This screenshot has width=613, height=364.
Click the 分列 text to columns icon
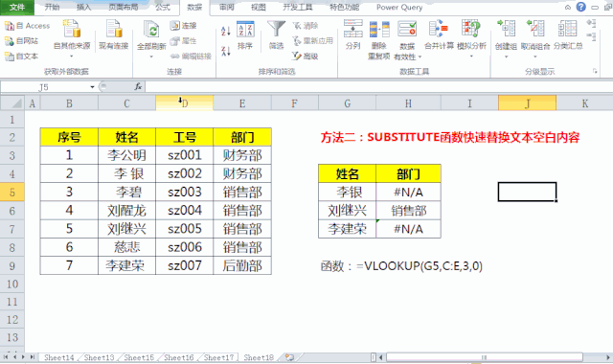tap(353, 29)
